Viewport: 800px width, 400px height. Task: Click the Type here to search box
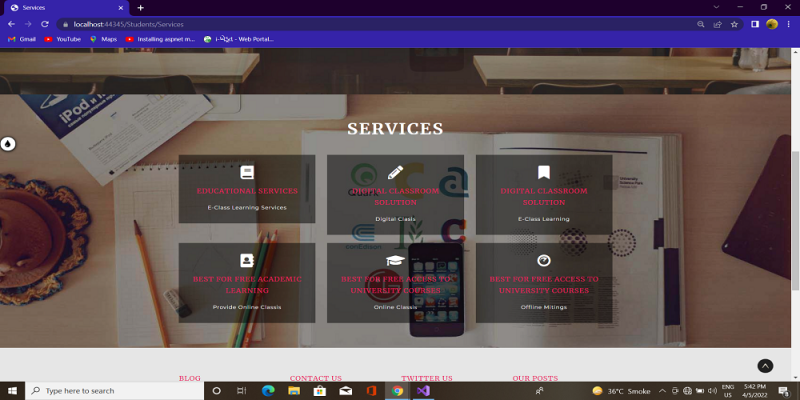(114, 391)
